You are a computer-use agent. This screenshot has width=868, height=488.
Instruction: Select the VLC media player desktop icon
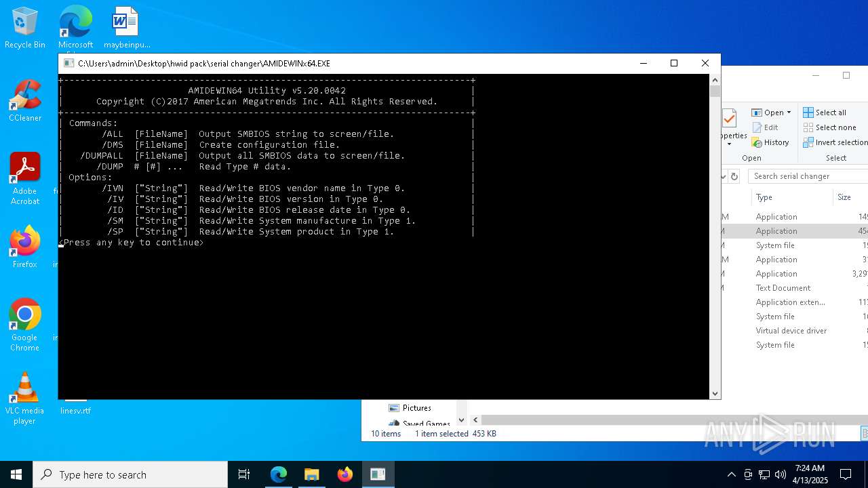[x=25, y=398]
